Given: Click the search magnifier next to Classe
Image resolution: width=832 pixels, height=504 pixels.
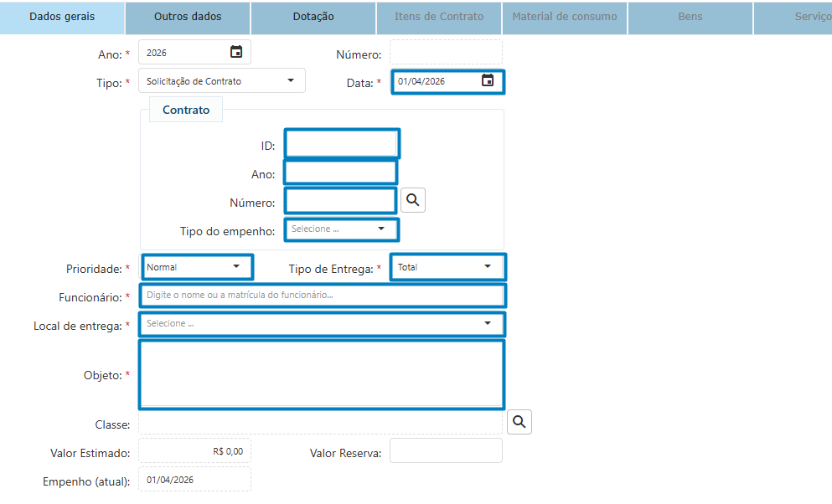Looking at the screenshot, I should [x=519, y=422].
